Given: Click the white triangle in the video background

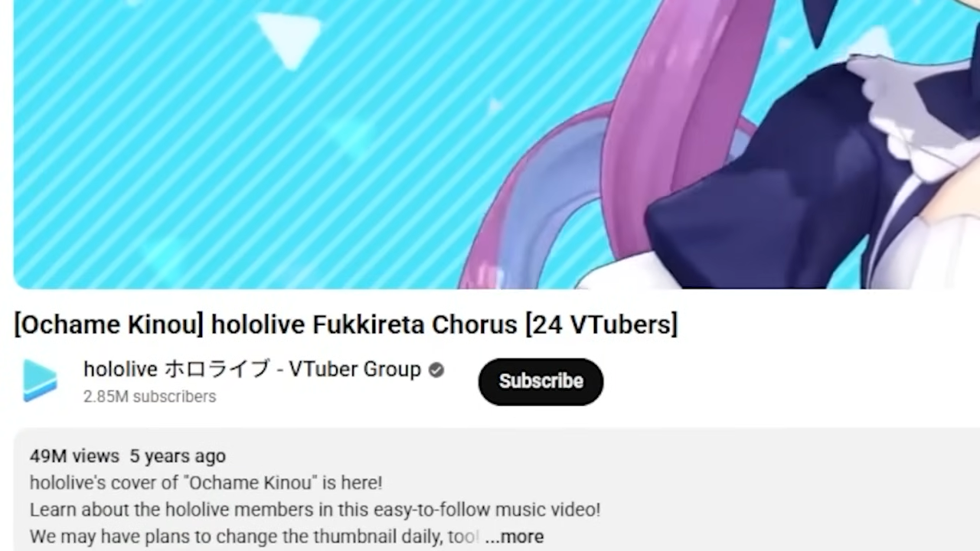Looking at the screenshot, I should pyautogui.click(x=289, y=38).
